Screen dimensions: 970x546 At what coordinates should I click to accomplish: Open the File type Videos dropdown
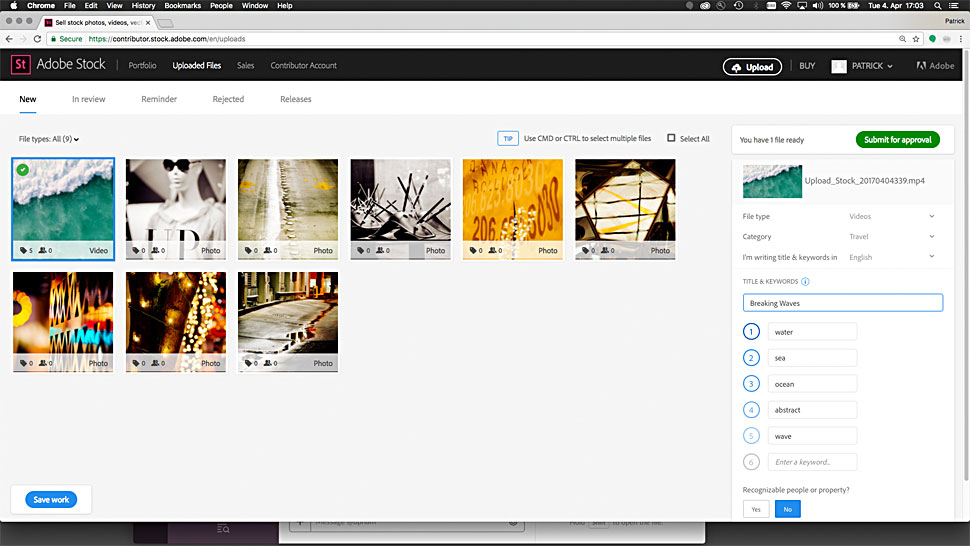[891, 216]
